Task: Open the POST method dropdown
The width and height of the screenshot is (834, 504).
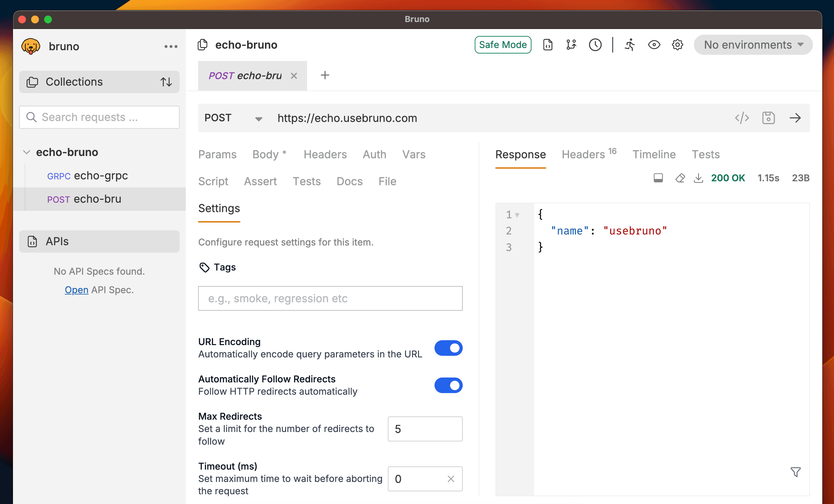Action: (x=233, y=118)
